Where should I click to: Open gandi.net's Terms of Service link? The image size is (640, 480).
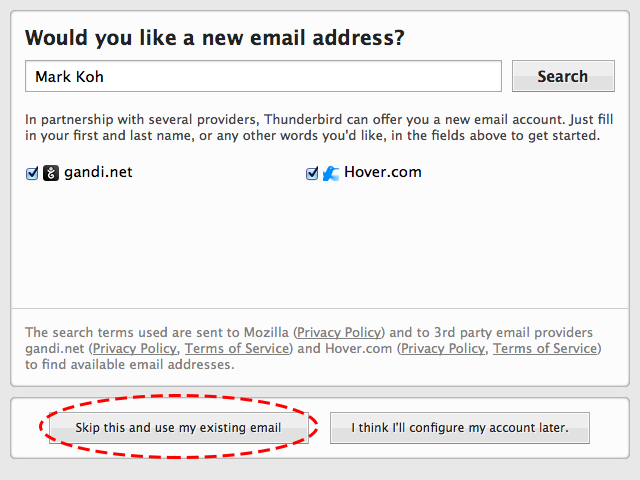coord(237,349)
